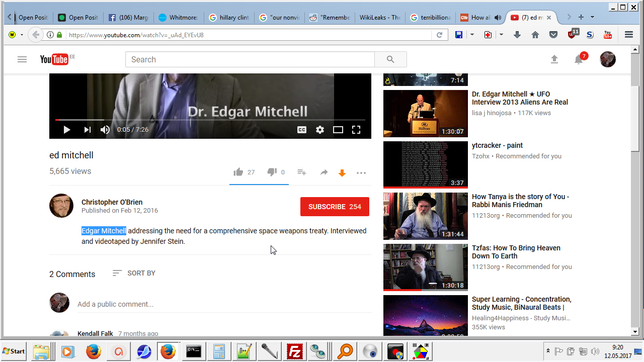The height and width of the screenshot is (362, 644).
Task: Open the "Super Learning - Concentration" video link
Action: (521, 303)
